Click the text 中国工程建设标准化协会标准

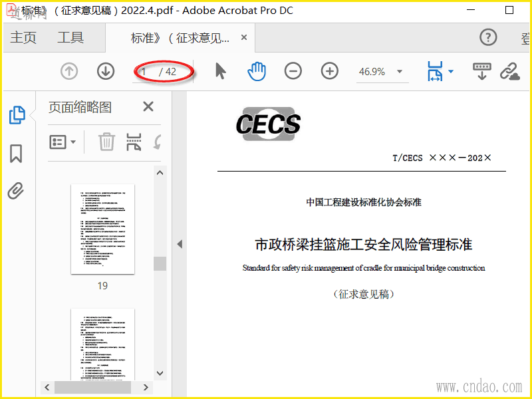[363, 202]
